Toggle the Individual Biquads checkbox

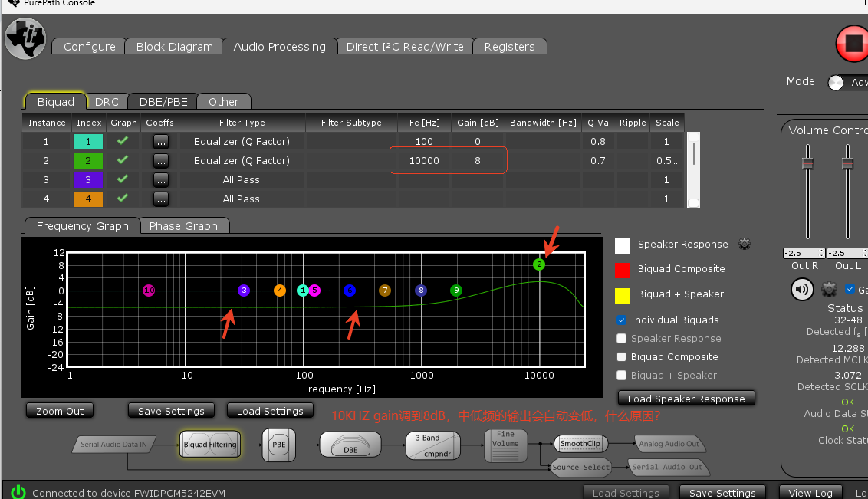(621, 320)
